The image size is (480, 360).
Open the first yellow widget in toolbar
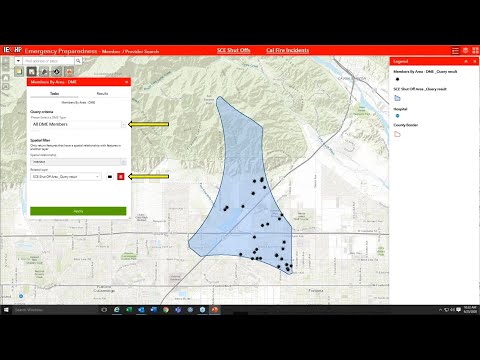(x=19, y=72)
